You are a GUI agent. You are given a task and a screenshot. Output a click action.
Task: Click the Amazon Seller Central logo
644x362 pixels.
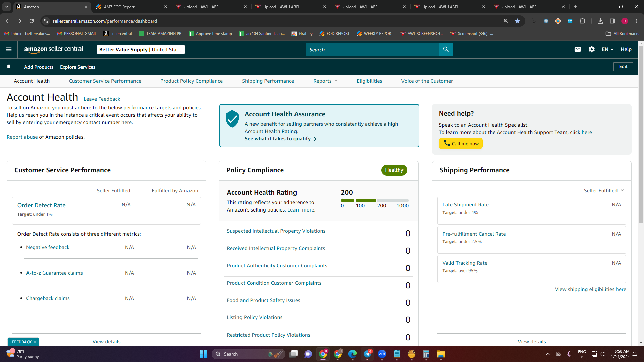(54, 49)
